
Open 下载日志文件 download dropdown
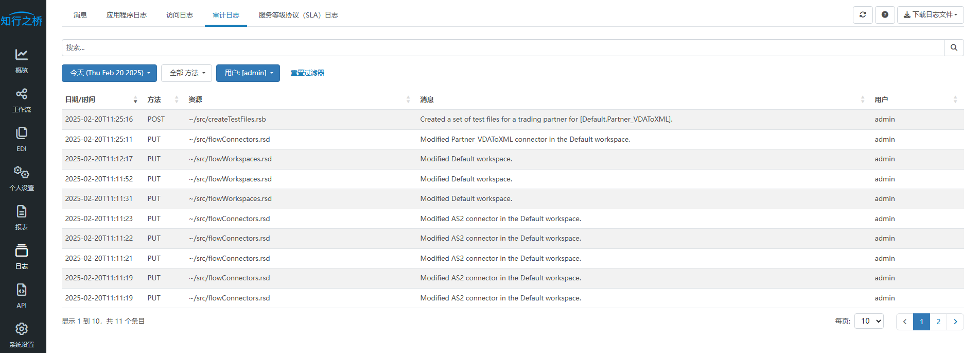[931, 15]
